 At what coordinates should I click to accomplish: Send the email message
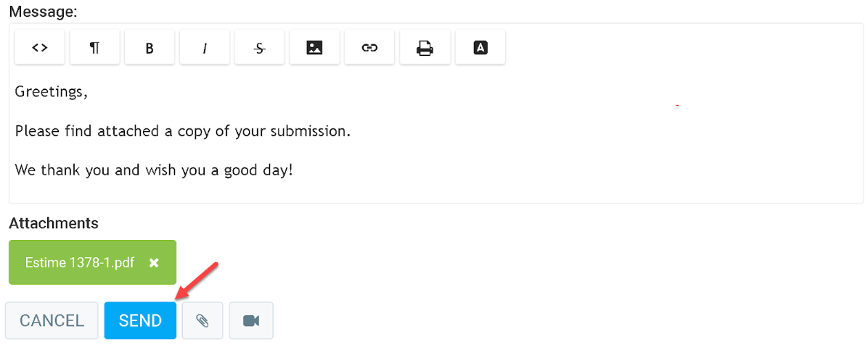[x=140, y=320]
